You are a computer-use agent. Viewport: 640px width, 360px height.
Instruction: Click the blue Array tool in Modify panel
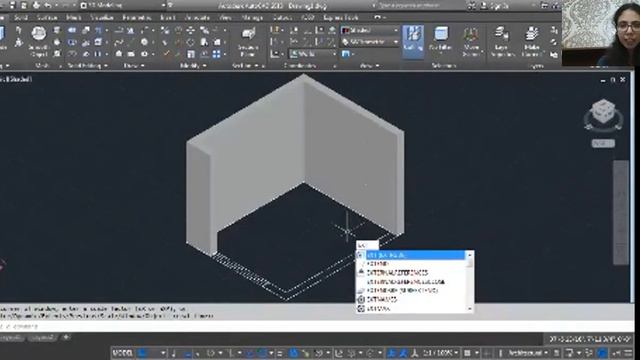tap(216, 54)
